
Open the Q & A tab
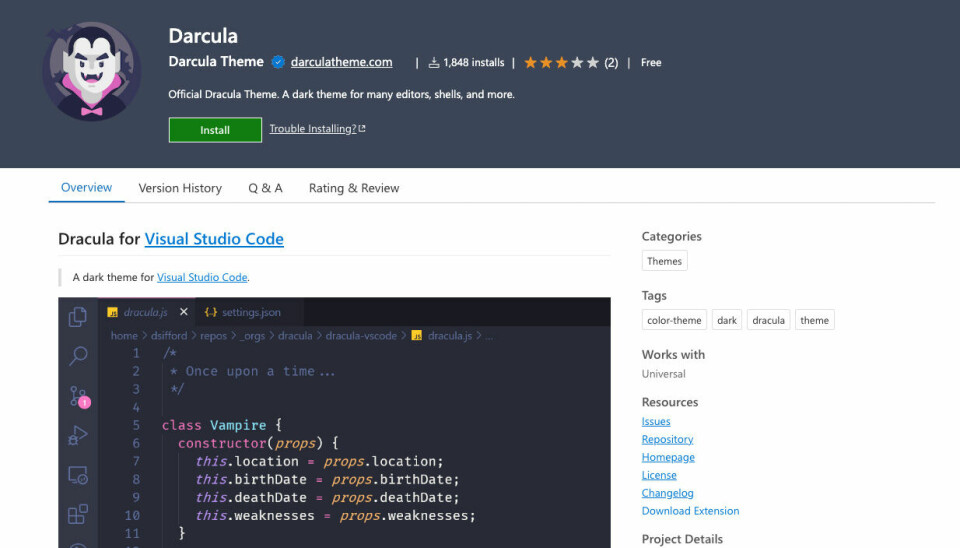(x=265, y=188)
